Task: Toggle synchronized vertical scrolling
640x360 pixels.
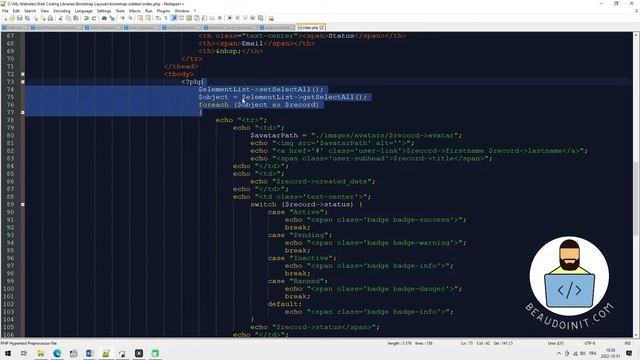Action: [x=140, y=18]
